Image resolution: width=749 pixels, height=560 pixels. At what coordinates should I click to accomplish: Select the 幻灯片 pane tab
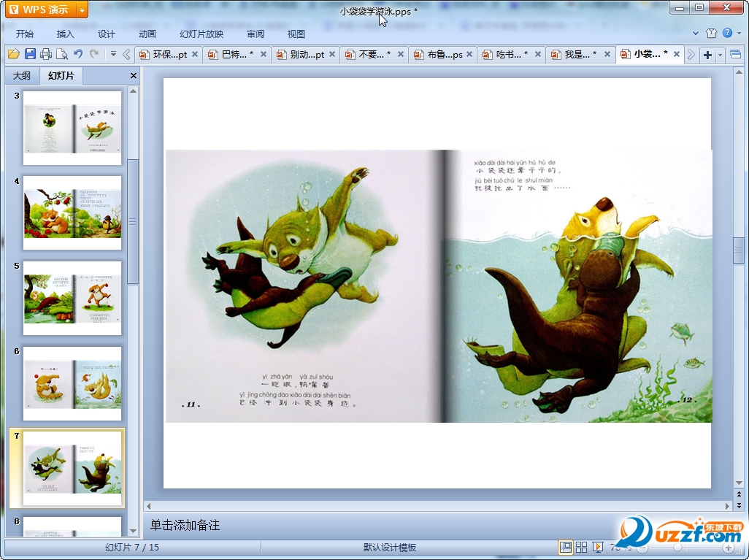pyautogui.click(x=61, y=75)
